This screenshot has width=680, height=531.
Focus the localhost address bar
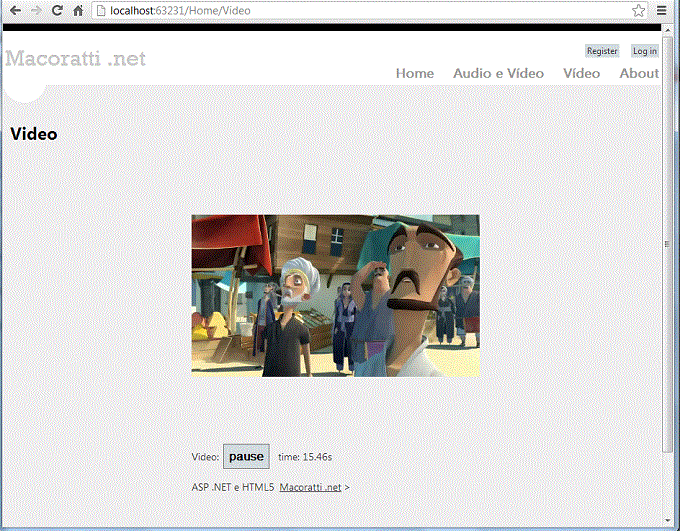369,10
